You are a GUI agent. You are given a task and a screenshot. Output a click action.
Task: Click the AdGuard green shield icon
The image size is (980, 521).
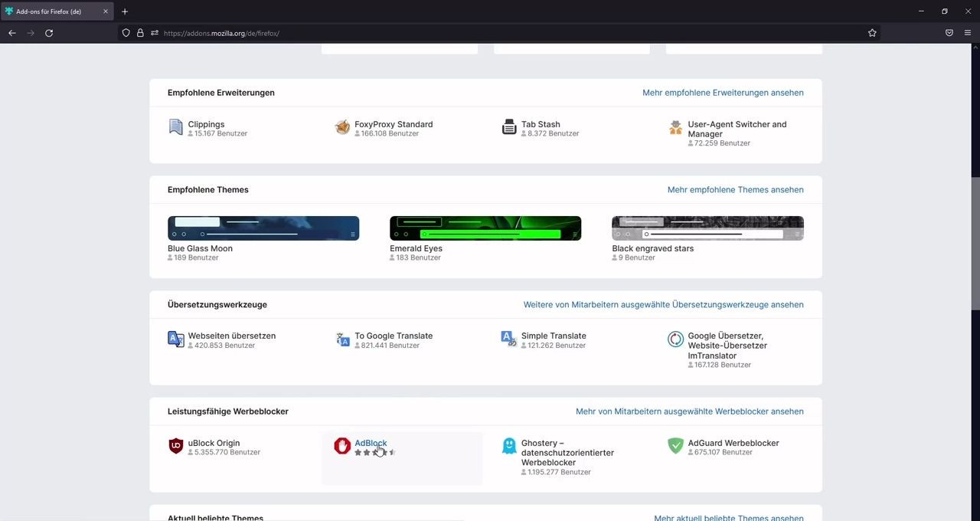pos(675,446)
